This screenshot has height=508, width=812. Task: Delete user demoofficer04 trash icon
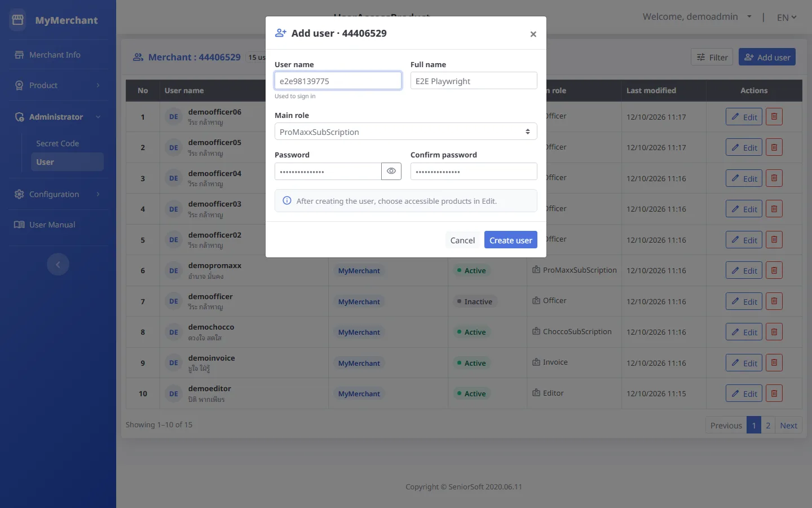774,178
